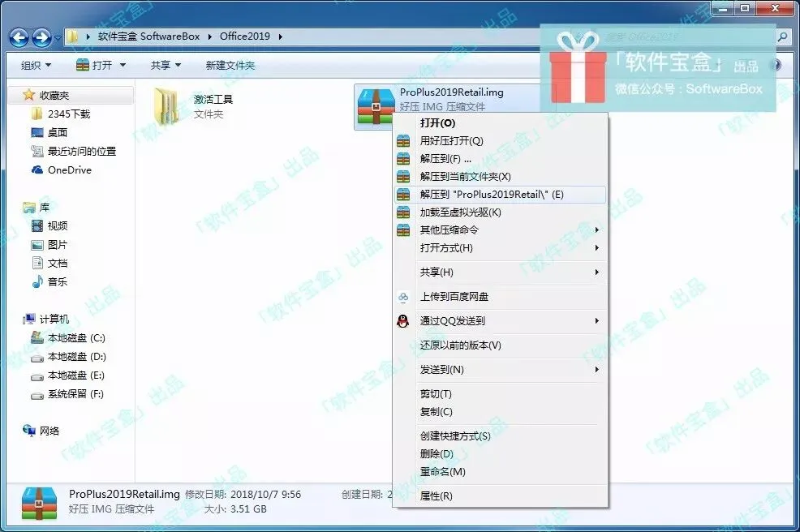Click the 2345下载 folder icon
This screenshot has height=532, width=800.
(37, 114)
